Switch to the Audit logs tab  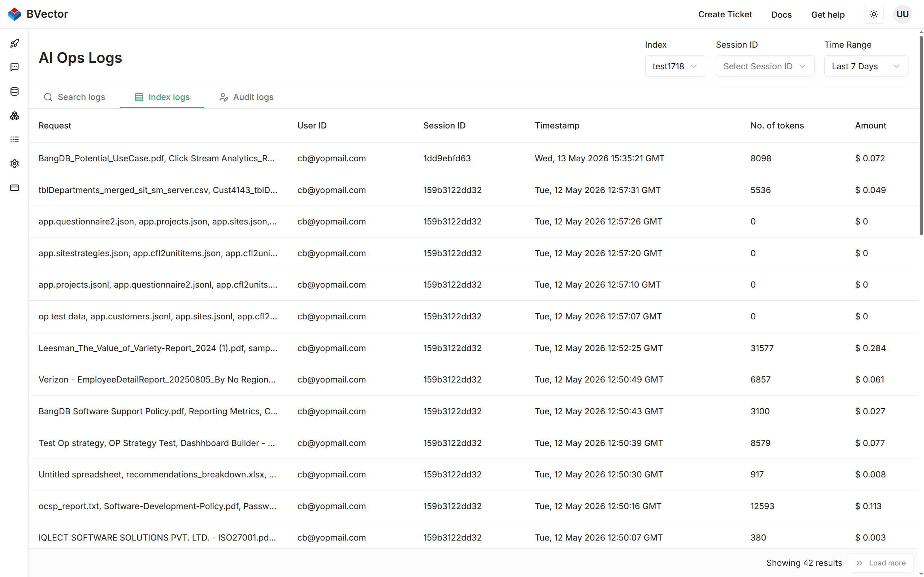tap(246, 97)
